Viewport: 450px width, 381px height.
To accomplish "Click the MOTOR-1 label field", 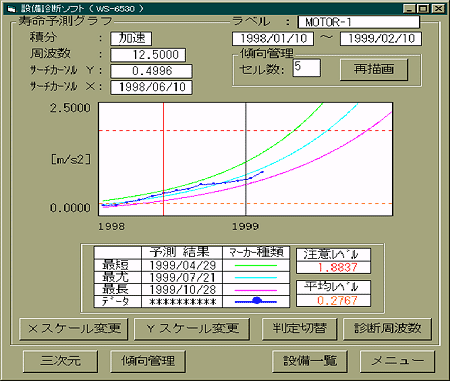I will coord(359,22).
